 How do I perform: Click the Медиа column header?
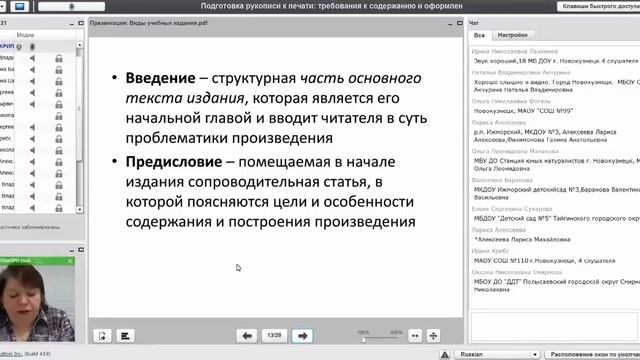[x=25, y=35]
